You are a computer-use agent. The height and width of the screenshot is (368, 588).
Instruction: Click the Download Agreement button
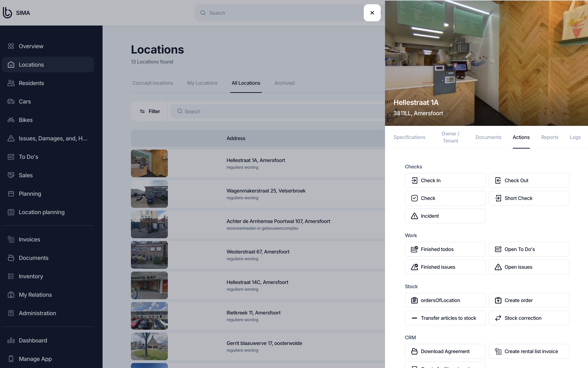[445, 351]
